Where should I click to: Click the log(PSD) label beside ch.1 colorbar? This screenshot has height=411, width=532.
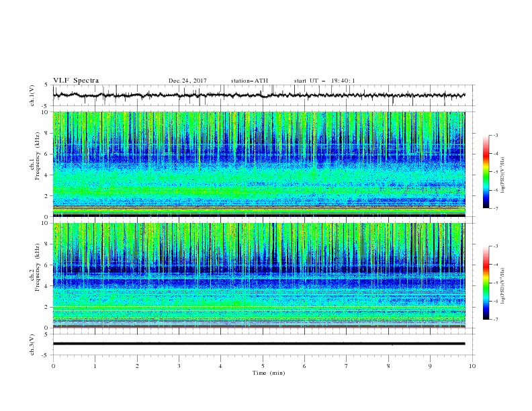502,175
